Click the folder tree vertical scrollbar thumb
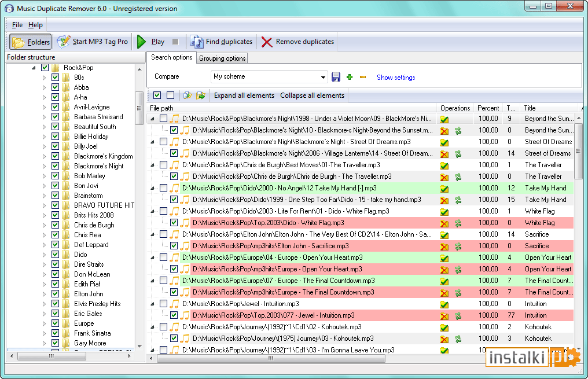 tap(139, 108)
